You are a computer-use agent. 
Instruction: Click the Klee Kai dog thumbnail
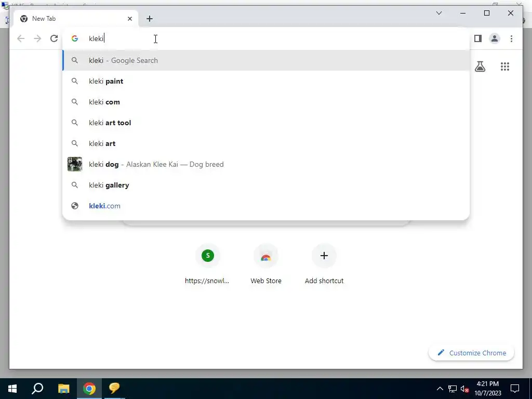click(x=75, y=164)
